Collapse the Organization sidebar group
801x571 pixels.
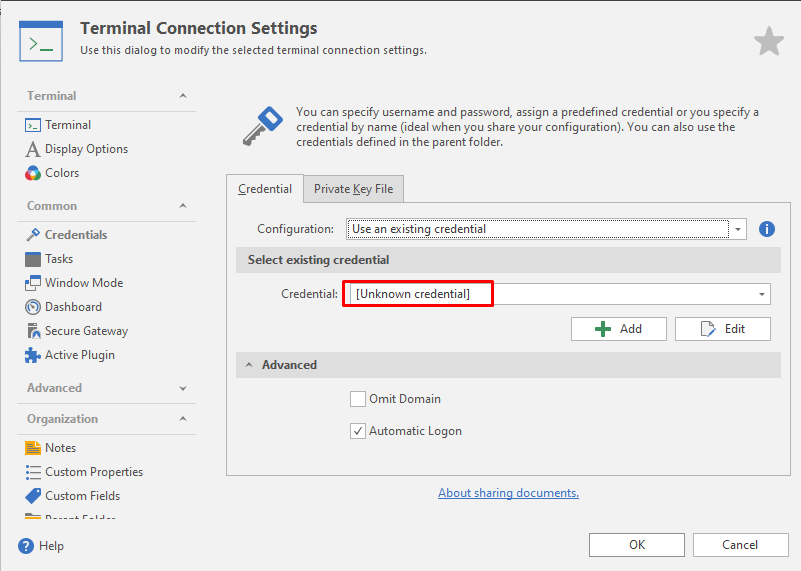(x=182, y=419)
